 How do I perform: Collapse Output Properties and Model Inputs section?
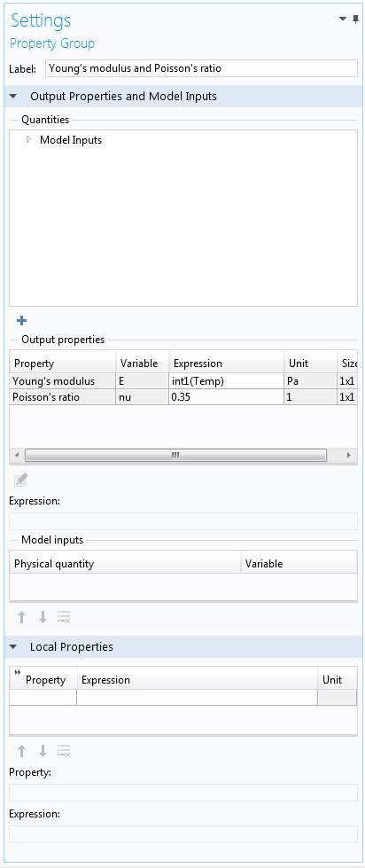pos(13,97)
